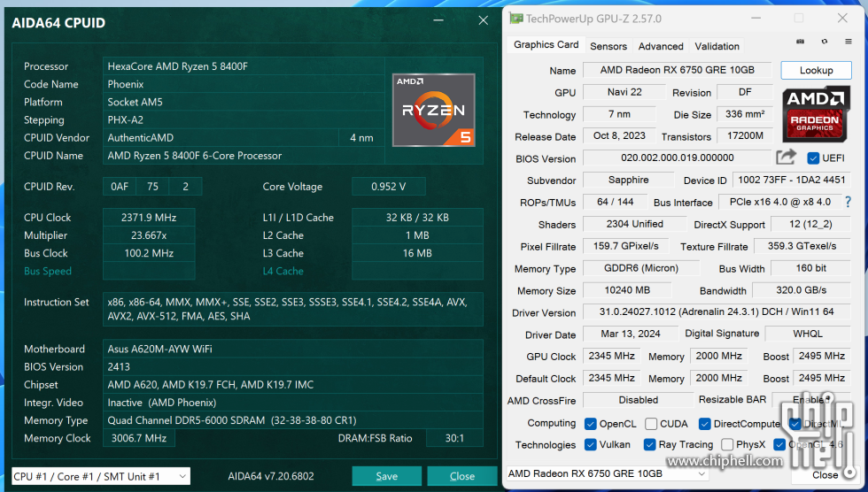
Task: Click the Lookup button in GPU-Z
Action: (816, 70)
